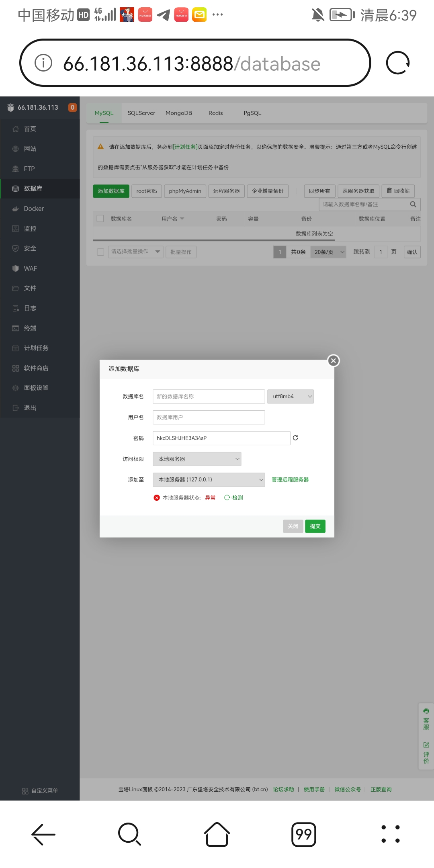434x868 pixels.
Task: Open the 监控 sidebar item
Action: [x=40, y=229]
